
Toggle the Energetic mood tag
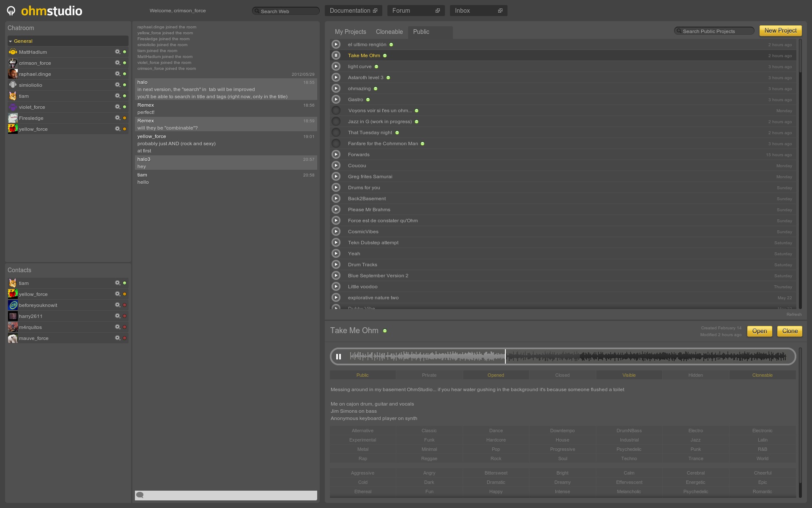point(695,482)
